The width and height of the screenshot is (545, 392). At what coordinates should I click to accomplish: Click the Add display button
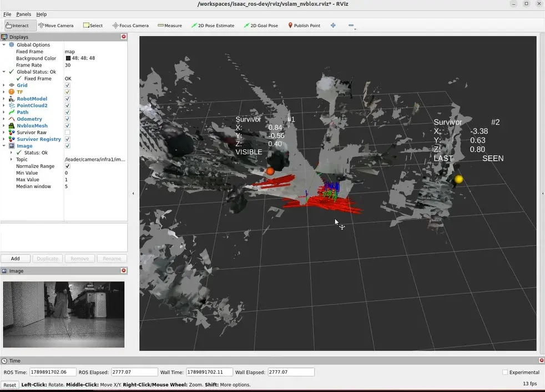(16, 259)
